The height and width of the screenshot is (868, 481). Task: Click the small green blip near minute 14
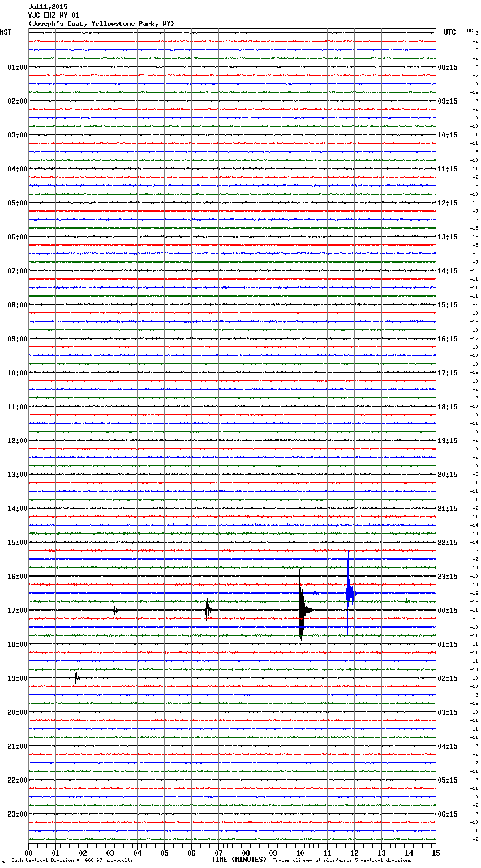(407, 601)
